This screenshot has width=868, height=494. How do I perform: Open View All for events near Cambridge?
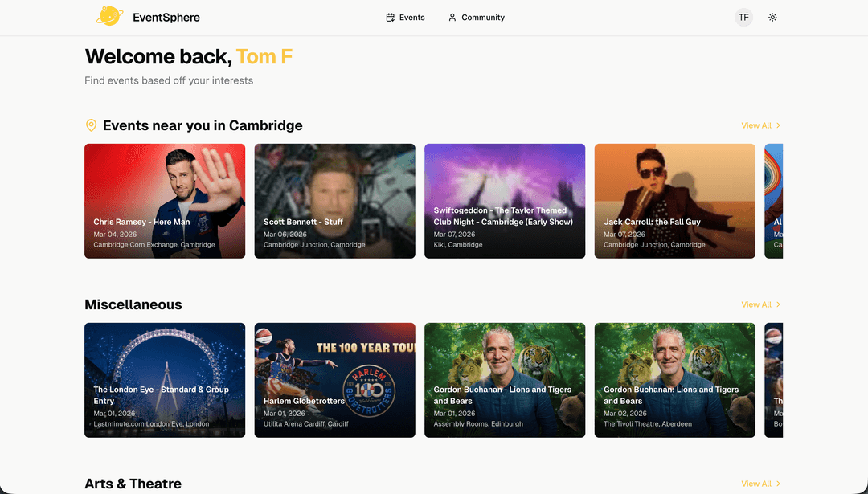pyautogui.click(x=754, y=125)
